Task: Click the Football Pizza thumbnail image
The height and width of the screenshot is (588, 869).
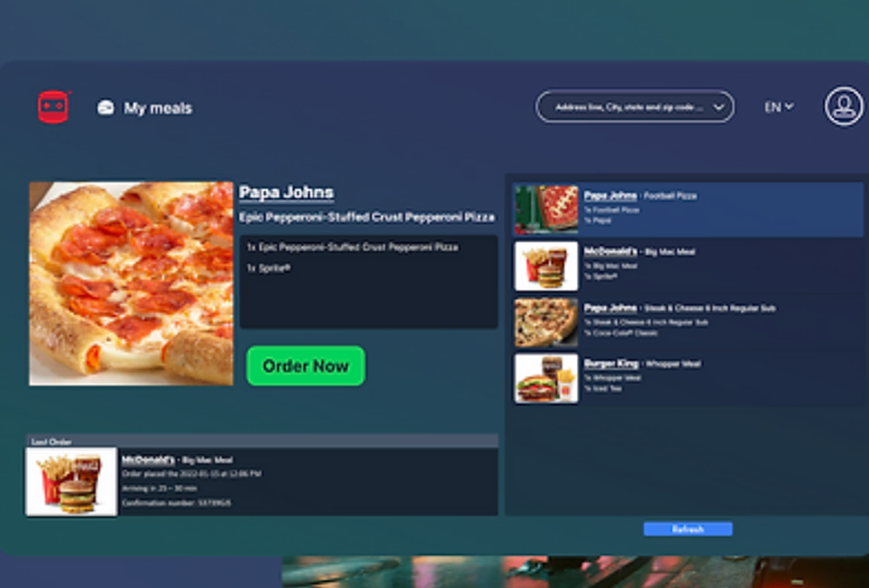Action: pos(545,208)
